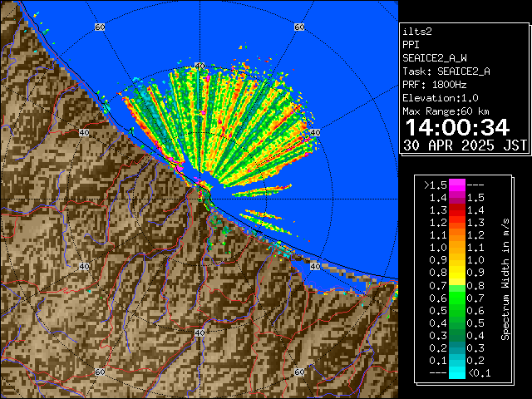
Task: Click the product name "SEAICE2_A_W"
Action: coord(435,58)
